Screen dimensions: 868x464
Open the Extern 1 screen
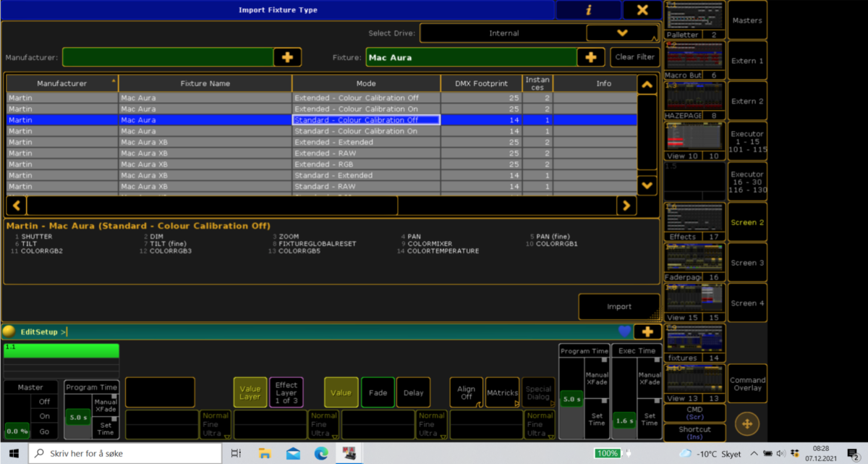click(747, 61)
